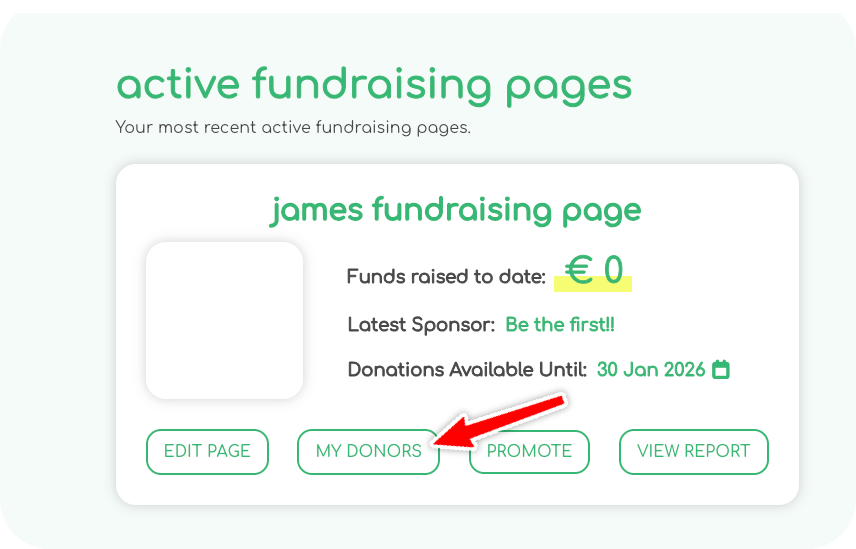This screenshot has width=856, height=549.
Task: Click the "Latest Sponsor" label
Action: 421,325
